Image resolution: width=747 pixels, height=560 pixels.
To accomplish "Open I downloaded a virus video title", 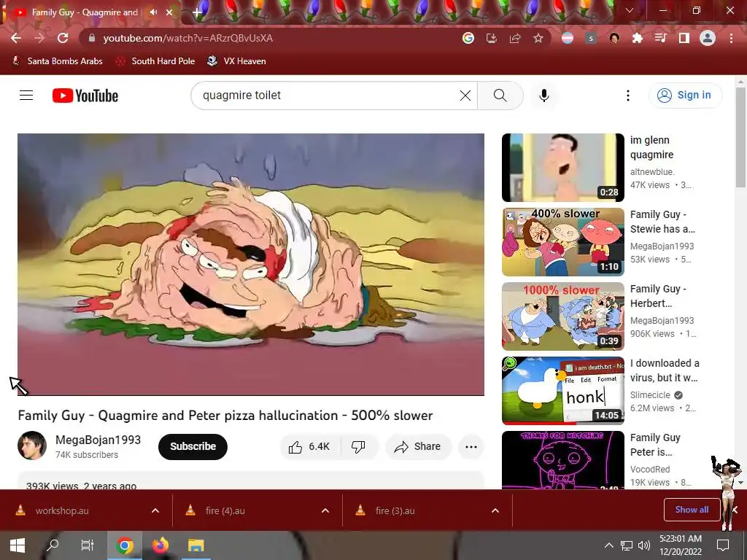I will [665, 370].
